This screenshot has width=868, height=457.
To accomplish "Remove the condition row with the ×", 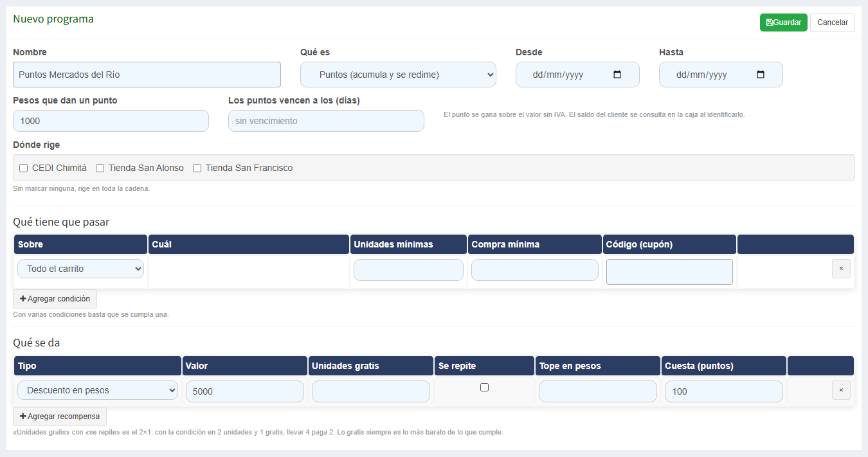I will pos(841,269).
